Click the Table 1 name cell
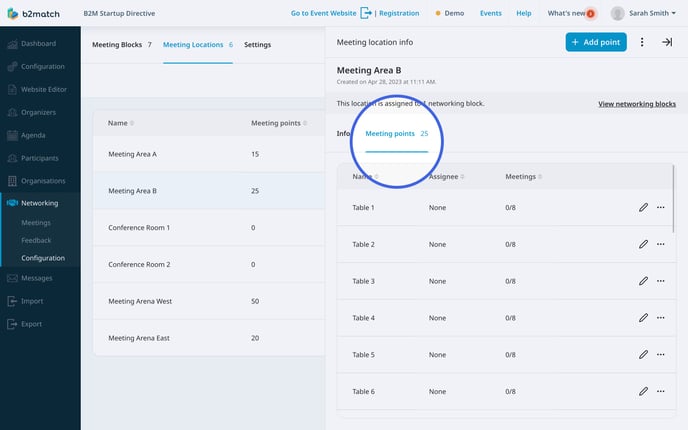Screen dimensions: 688x430 363,208
